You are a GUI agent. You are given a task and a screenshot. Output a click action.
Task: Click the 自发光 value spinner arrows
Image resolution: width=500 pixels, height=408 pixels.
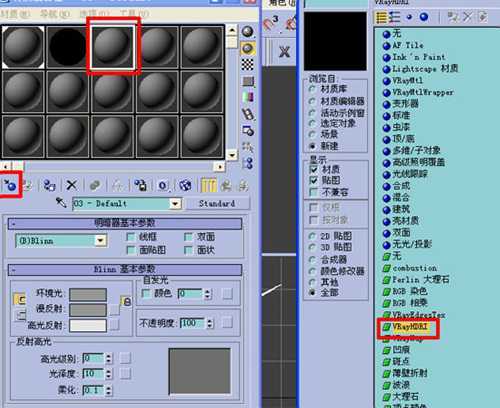click(208, 294)
